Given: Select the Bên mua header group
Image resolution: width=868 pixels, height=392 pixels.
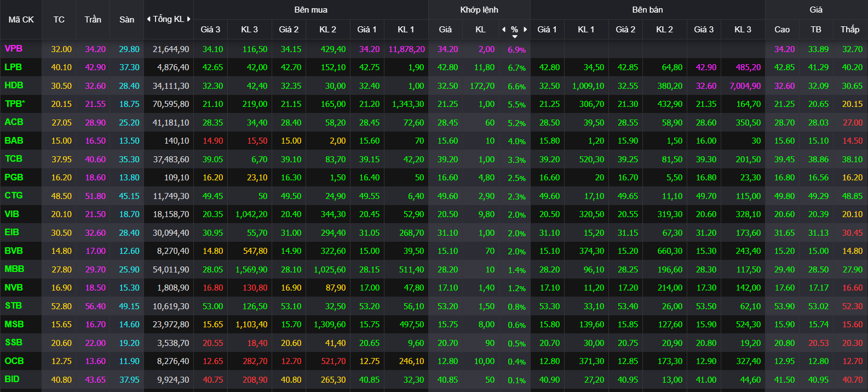Looking at the screenshot, I should tap(311, 10).
